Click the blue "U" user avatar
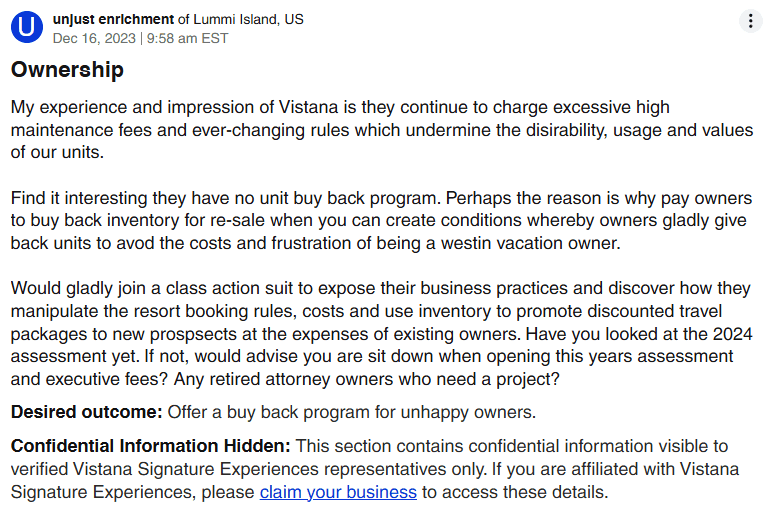This screenshot has height=513, width=775. (x=27, y=27)
